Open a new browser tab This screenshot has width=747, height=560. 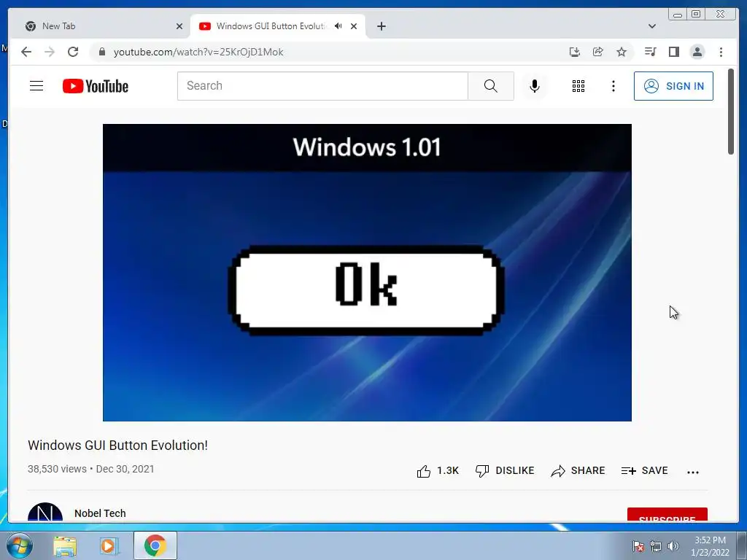click(381, 26)
